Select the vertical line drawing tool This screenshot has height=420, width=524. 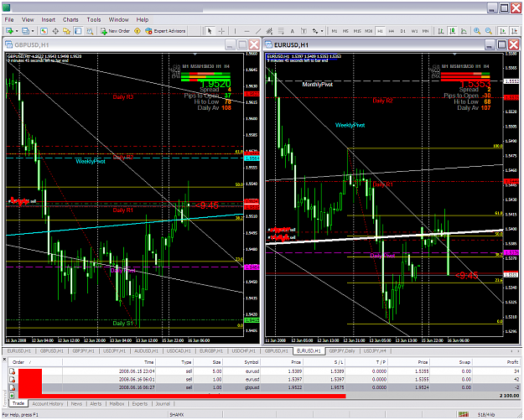pyautogui.click(x=236, y=31)
